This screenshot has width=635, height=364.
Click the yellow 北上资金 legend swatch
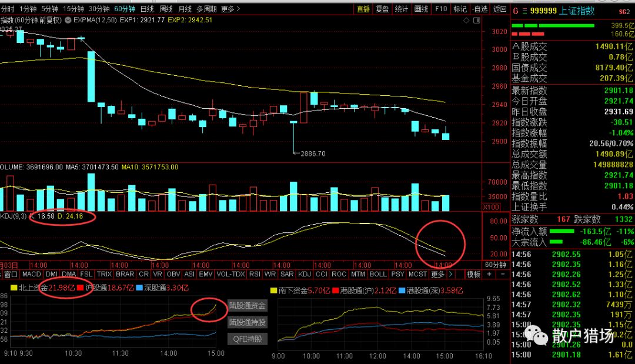[x=14, y=288]
